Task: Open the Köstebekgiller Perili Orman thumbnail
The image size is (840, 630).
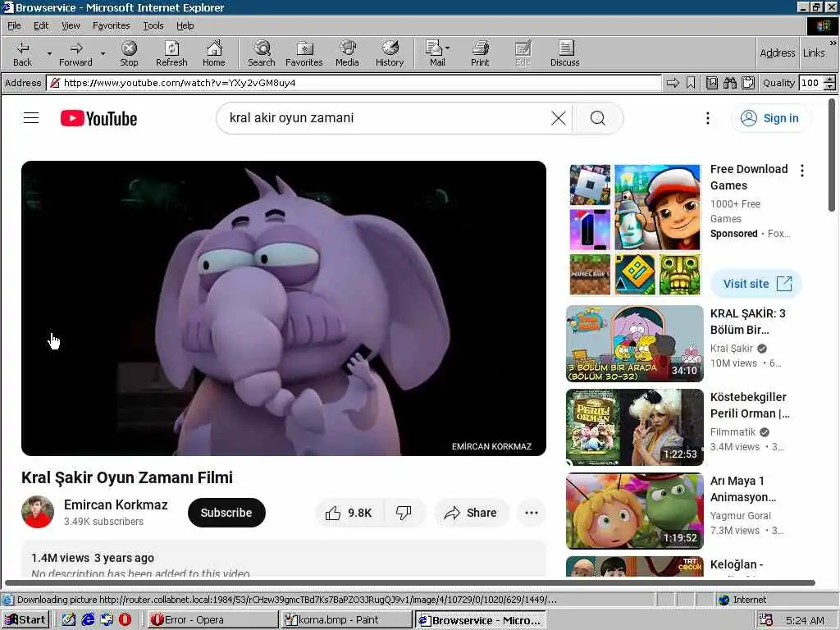Action: (635, 427)
